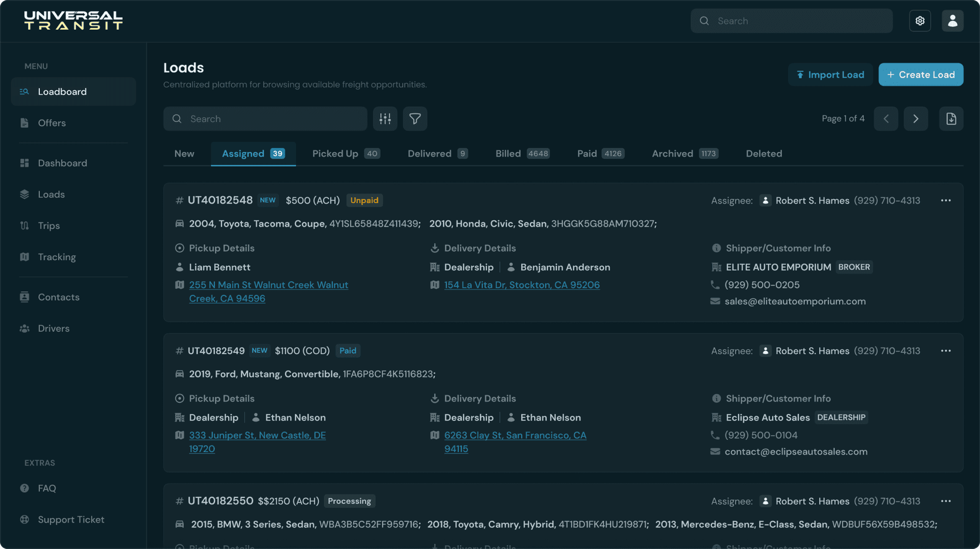Image resolution: width=980 pixels, height=549 pixels.
Task: Click the Create Load button
Action: [920, 74]
